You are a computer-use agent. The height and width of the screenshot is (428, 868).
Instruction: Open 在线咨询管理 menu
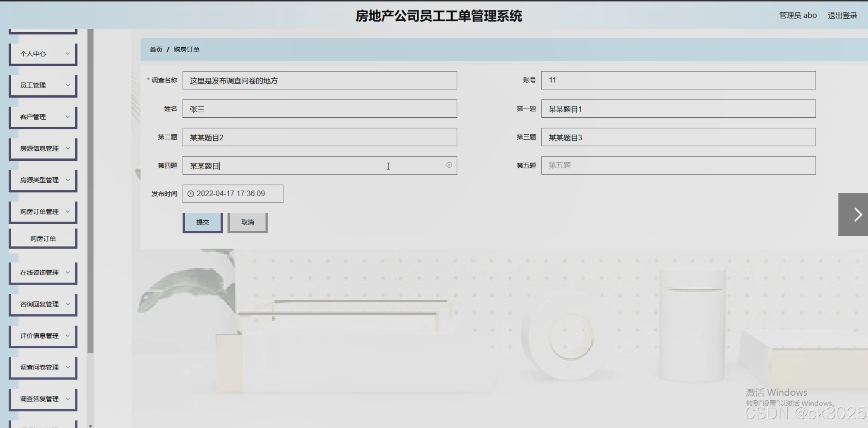point(43,273)
